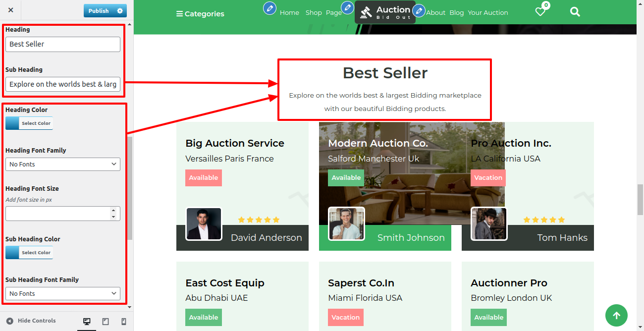Click the Auction Bid Out logo
644x331 pixels.
385,12
